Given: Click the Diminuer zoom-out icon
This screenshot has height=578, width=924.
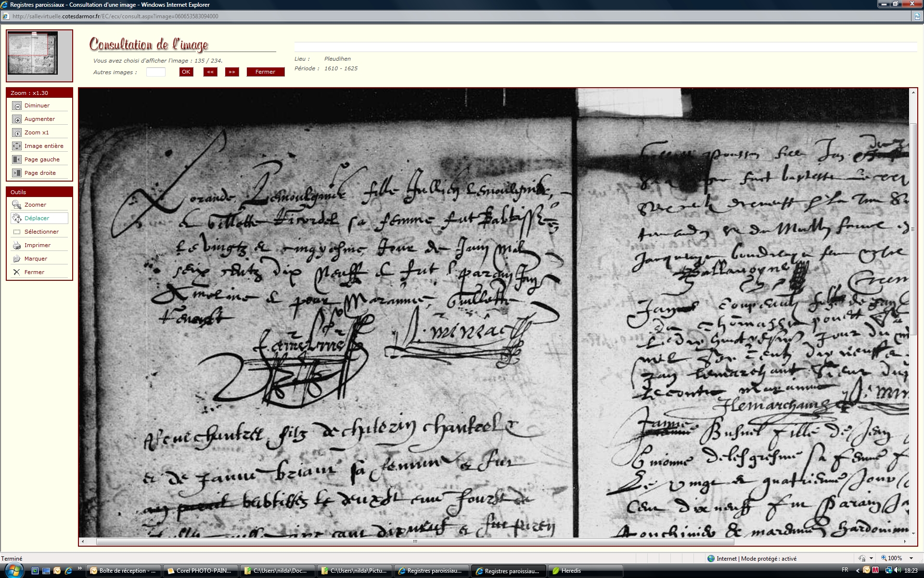Looking at the screenshot, I should (17, 105).
